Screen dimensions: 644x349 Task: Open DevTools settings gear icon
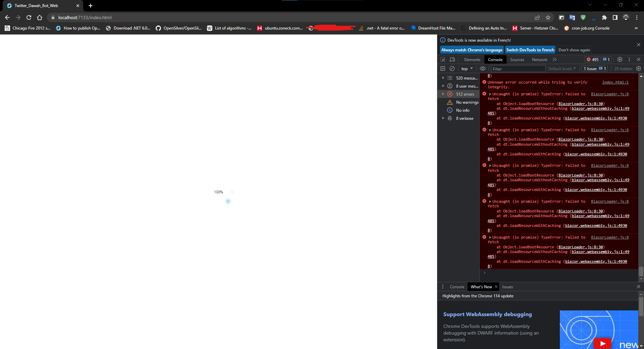click(620, 59)
